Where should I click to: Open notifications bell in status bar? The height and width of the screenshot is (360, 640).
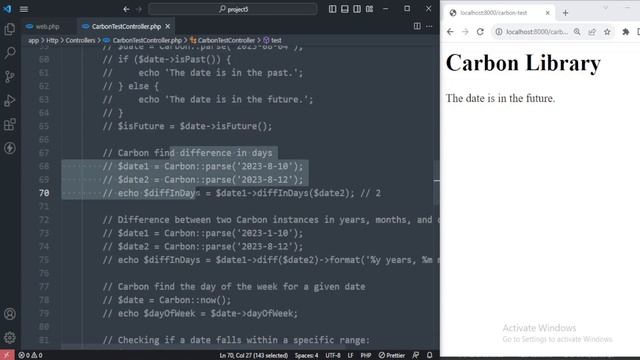coord(429,355)
